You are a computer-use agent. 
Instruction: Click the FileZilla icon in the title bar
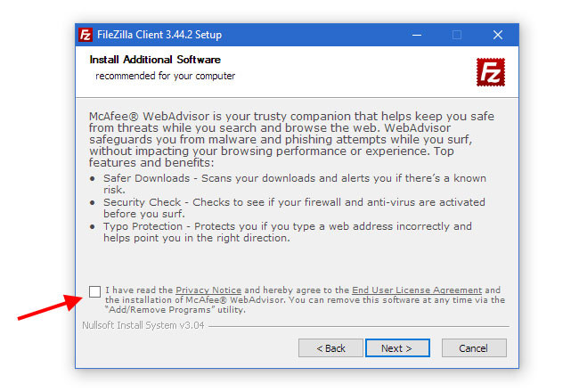click(86, 35)
